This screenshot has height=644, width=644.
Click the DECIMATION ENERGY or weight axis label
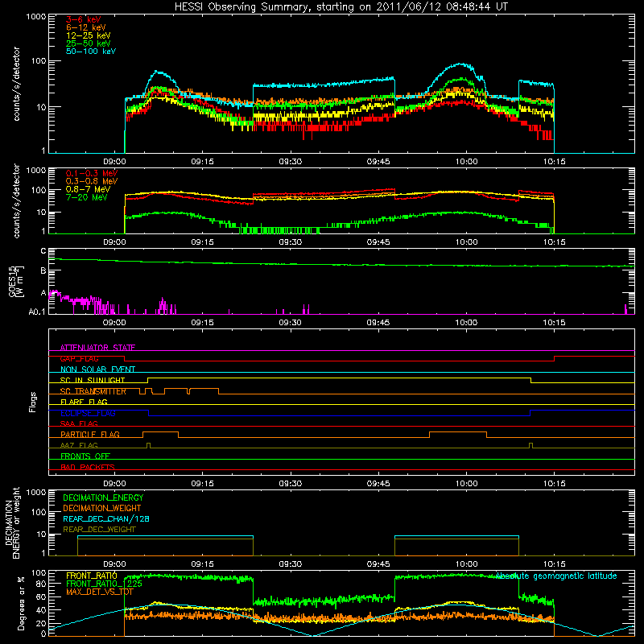click(x=12, y=522)
